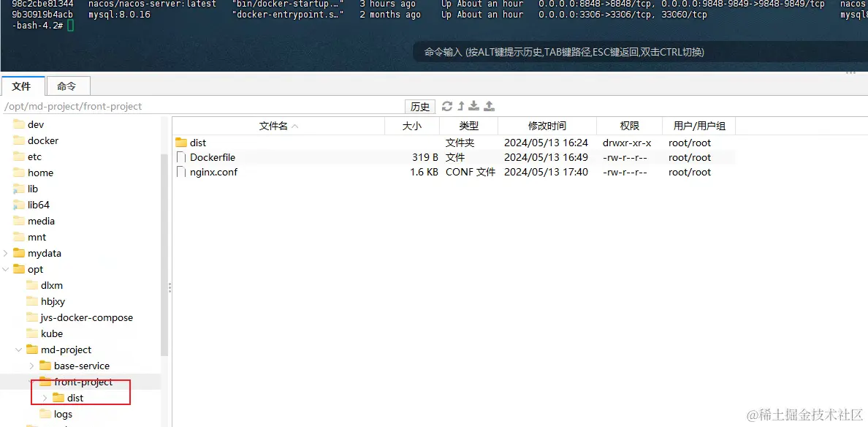This screenshot has width=868, height=427.
Task: Click the 319 B size cell
Action: [x=425, y=157]
